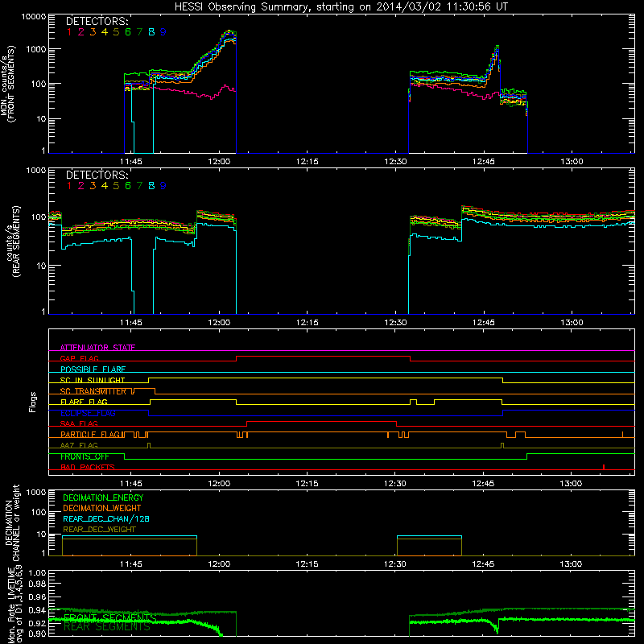Click red detector number 1 in the front segments legend
The width and height of the screenshot is (644, 644).
(x=69, y=32)
